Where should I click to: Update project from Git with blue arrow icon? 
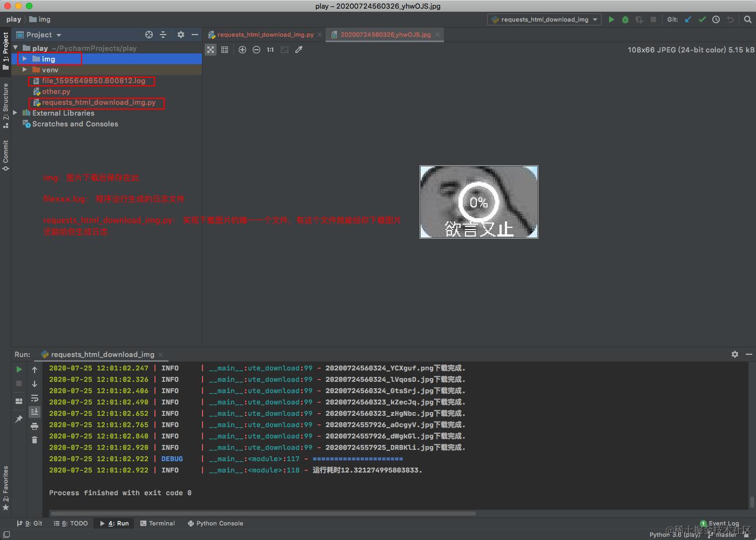pos(688,19)
